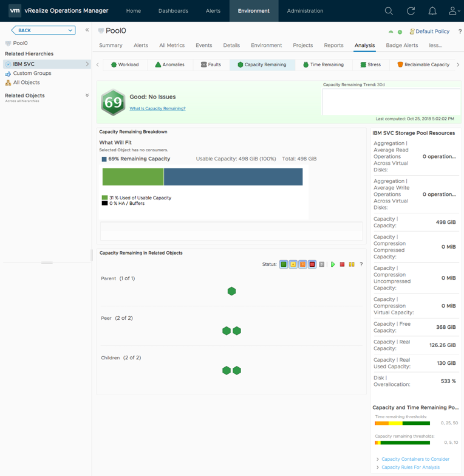Click the green used capacity bar segment
This screenshot has height=476, width=464.
133,177
